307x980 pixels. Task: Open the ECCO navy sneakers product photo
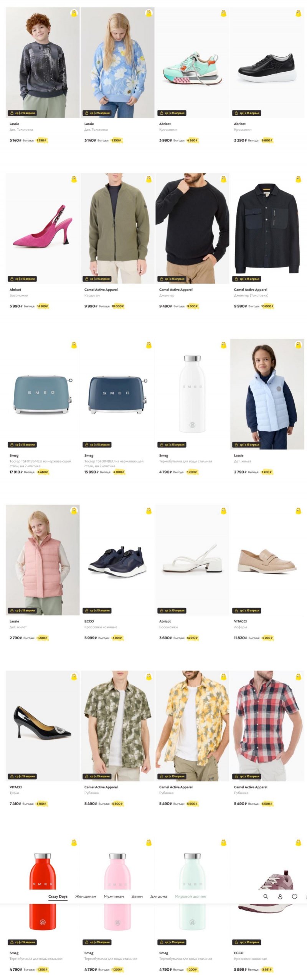[x=117, y=560]
